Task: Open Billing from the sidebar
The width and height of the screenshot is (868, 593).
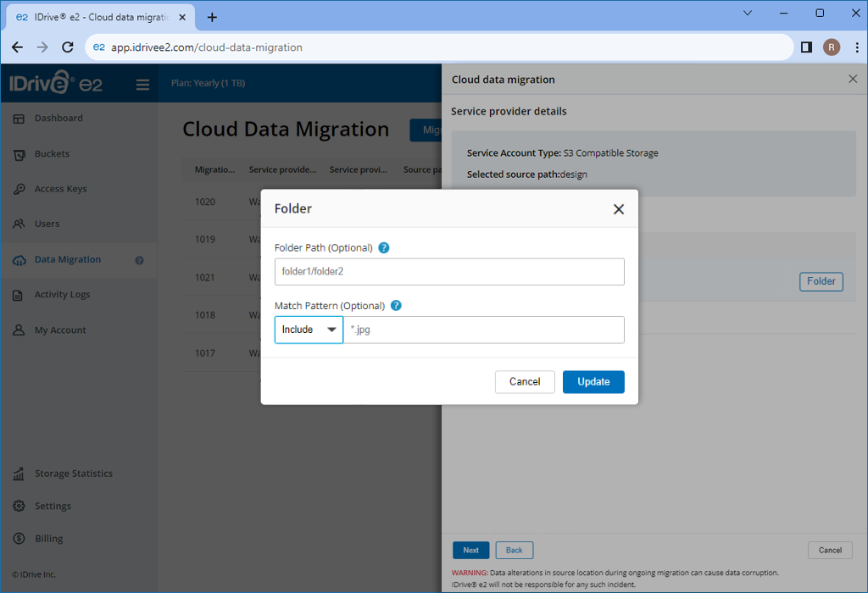Action: point(48,538)
